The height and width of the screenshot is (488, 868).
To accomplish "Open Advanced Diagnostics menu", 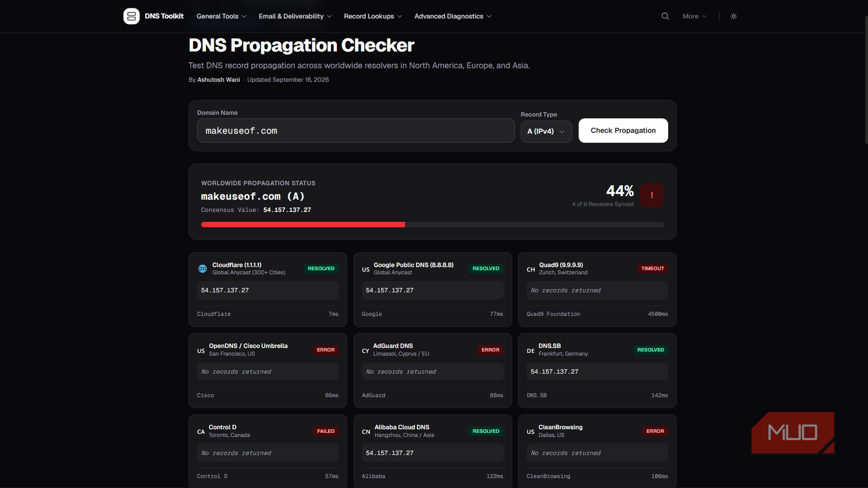I will click(x=453, y=16).
